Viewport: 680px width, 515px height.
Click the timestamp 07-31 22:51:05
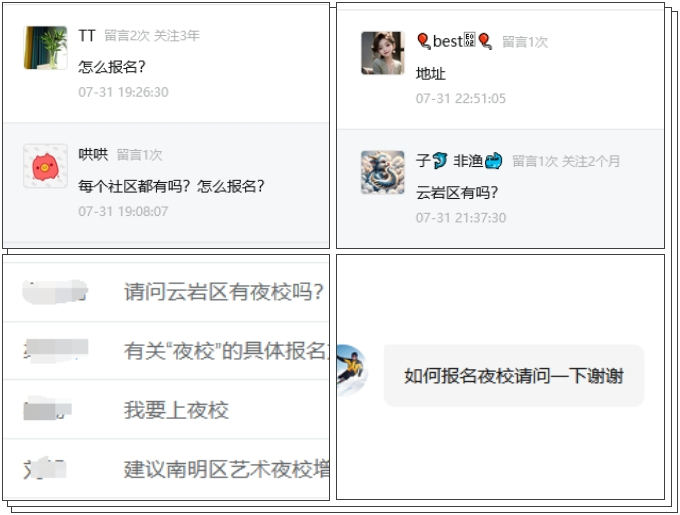(x=461, y=98)
